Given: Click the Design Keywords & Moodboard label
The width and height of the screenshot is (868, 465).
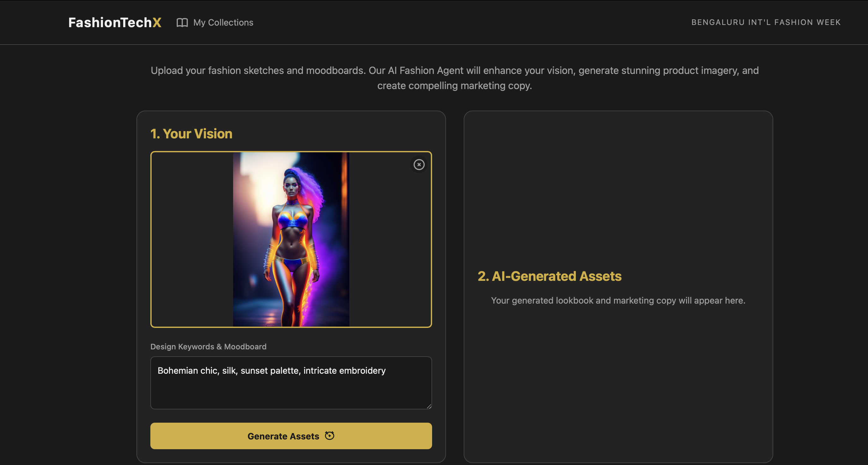Looking at the screenshot, I should (208, 347).
